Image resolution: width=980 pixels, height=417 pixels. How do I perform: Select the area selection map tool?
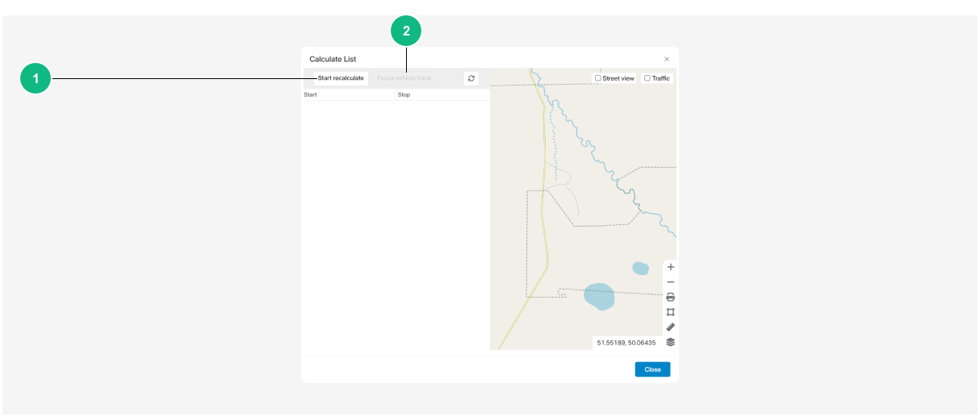pyautogui.click(x=670, y=312)
